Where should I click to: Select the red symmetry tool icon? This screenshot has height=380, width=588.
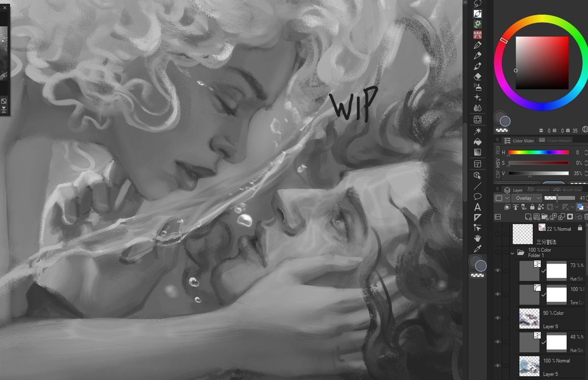point(478,35)
